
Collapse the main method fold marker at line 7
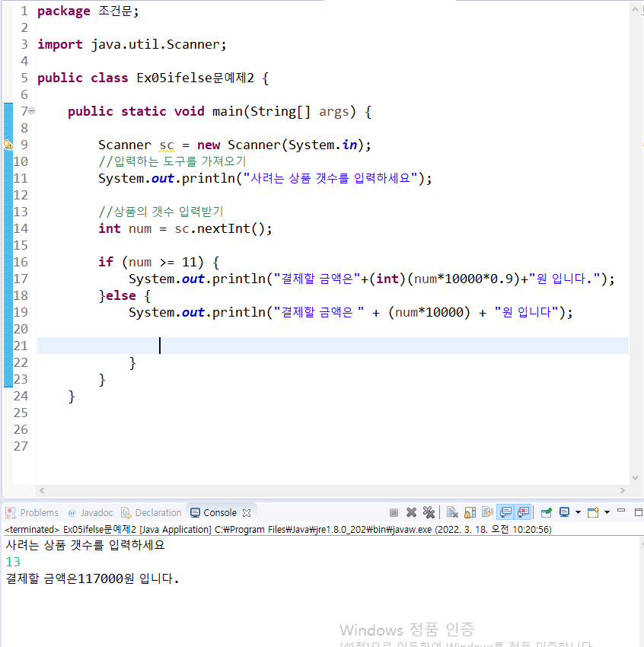pos(32,111)
